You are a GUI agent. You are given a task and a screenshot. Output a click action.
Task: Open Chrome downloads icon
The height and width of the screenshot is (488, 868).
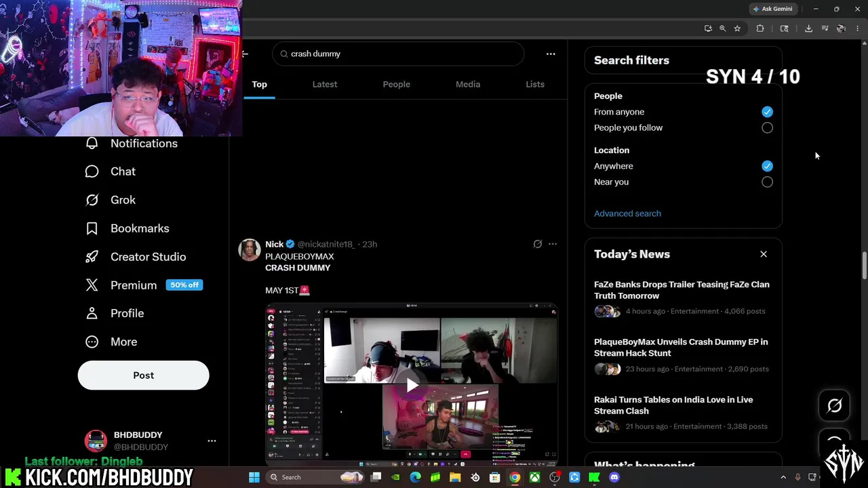click(808, 28)
